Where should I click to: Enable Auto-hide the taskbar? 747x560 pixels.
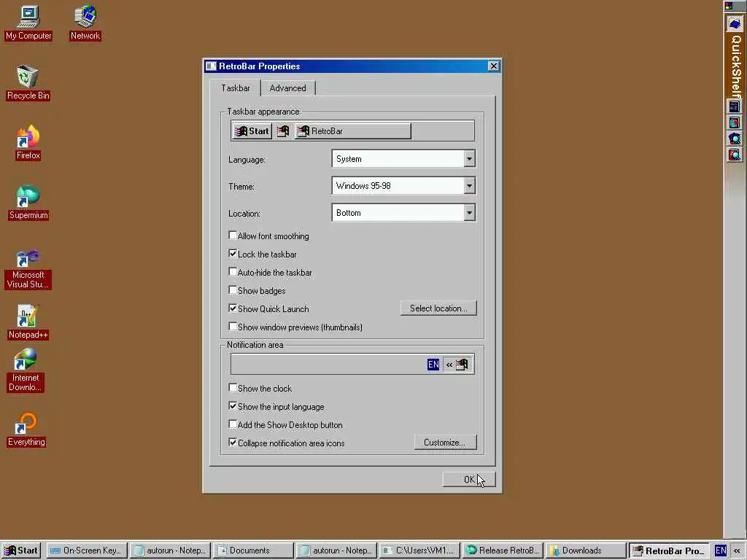pos(233,271)
